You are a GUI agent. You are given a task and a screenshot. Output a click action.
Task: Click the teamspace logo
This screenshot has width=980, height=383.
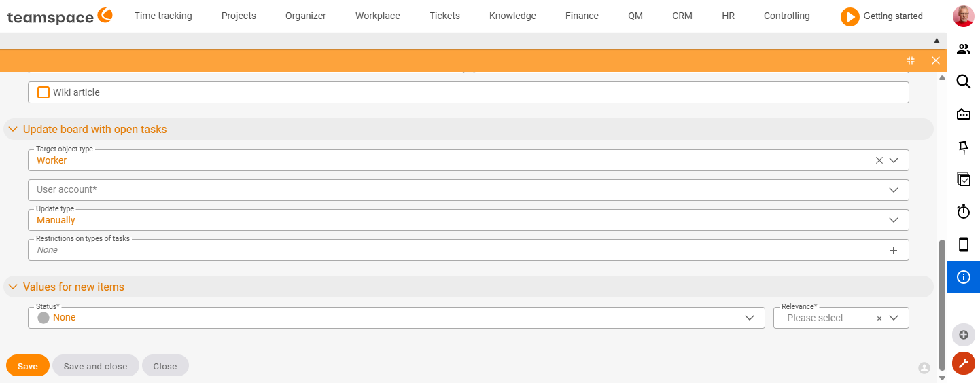pos(60,16)
